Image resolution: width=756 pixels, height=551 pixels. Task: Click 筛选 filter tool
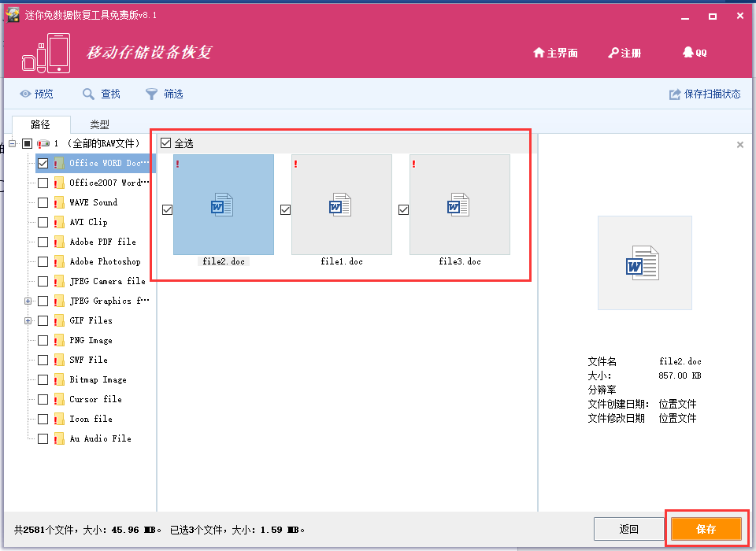pyautogui.click(x=165, y=94)
